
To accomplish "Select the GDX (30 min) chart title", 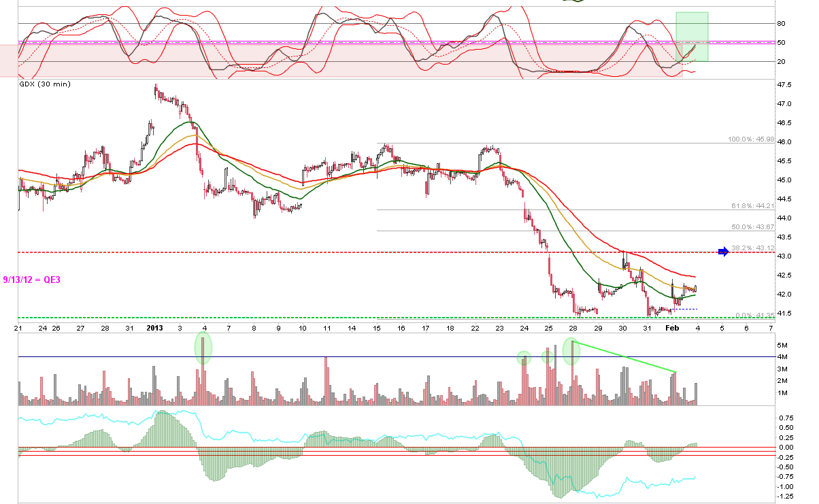I will point(45,84).
